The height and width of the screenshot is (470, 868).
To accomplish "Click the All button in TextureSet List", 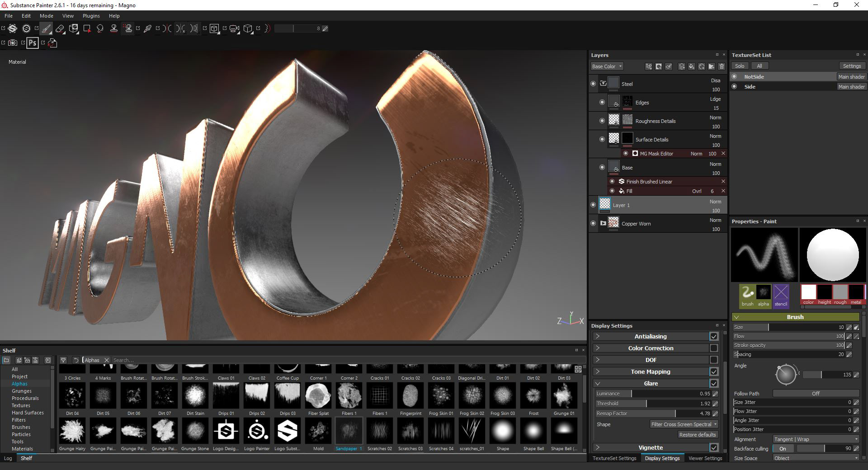I will click(x=759, y=66).
